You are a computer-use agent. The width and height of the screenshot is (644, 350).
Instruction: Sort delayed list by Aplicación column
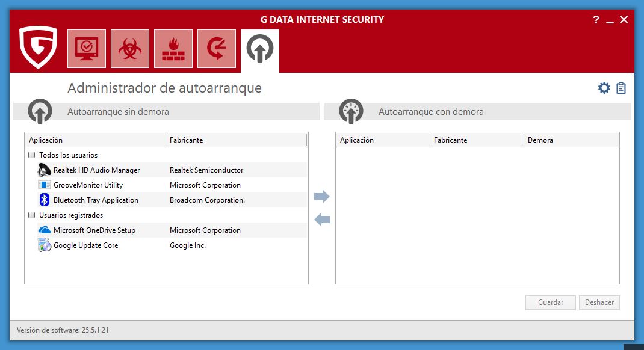click(x=383, y=140)
